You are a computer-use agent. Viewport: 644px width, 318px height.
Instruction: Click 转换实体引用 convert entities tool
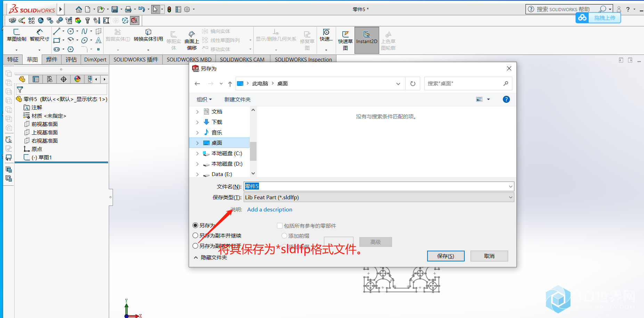coord(148,35)
